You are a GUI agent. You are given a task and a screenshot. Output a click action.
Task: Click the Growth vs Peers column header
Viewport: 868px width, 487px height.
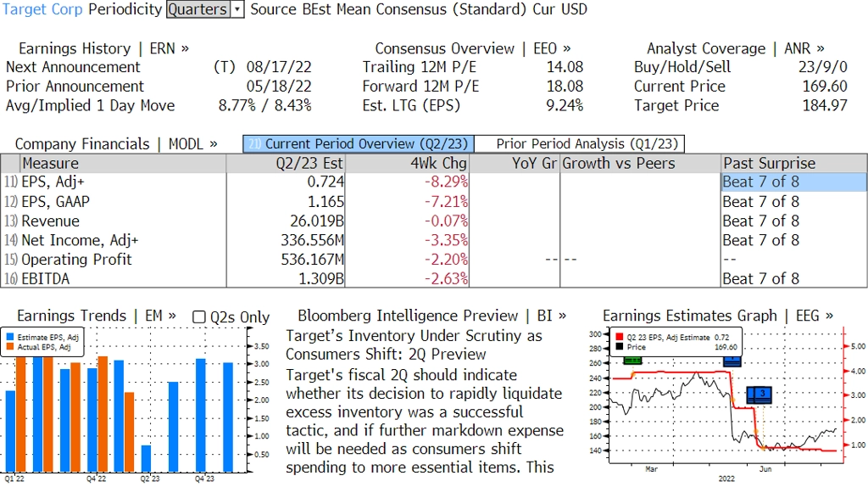[x=640, y=164]
